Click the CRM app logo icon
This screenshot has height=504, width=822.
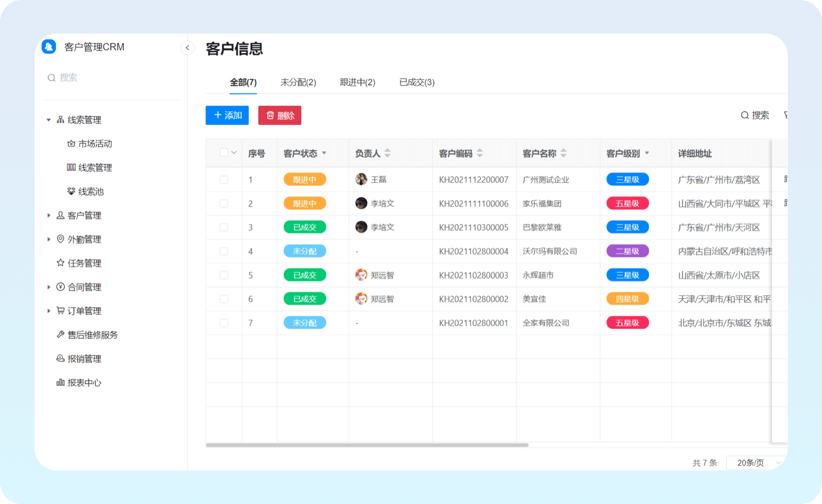(49, 47)
